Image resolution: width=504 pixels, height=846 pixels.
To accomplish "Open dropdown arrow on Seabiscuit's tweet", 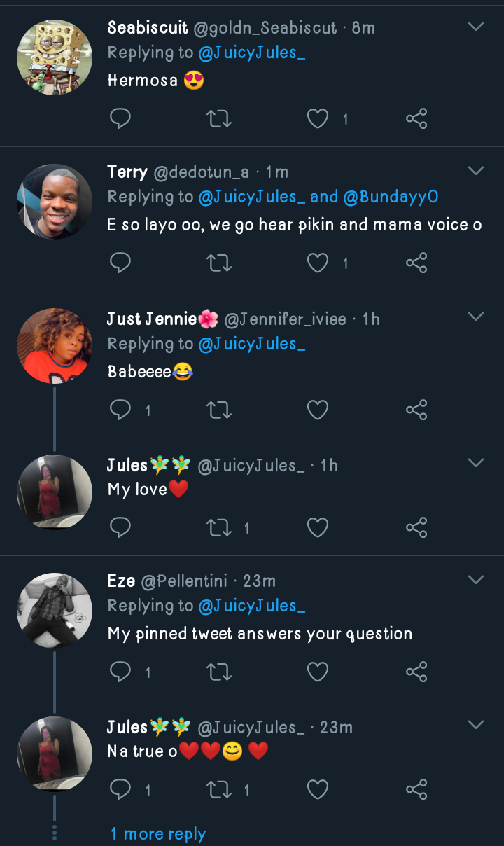I will point(476,27).
